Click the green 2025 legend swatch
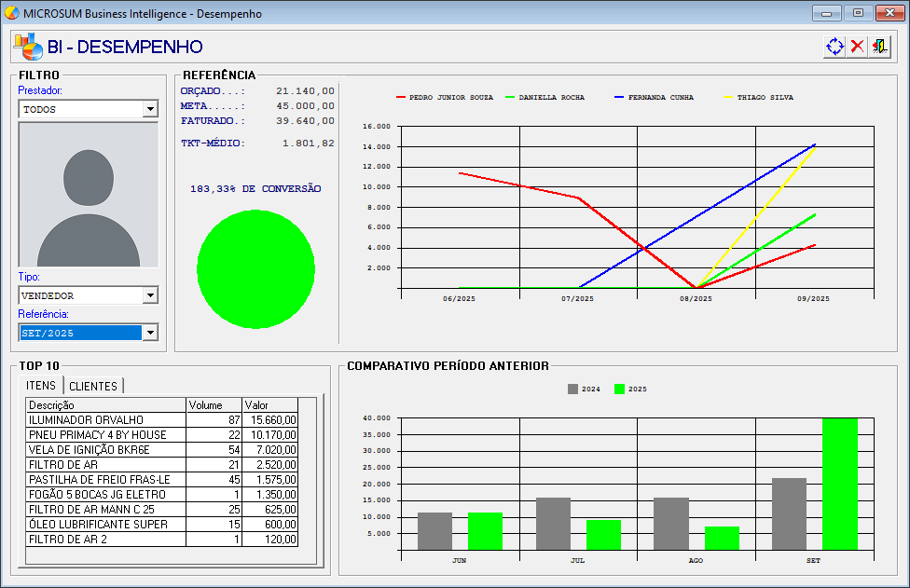910x588 pixels. tap(619, 390)
